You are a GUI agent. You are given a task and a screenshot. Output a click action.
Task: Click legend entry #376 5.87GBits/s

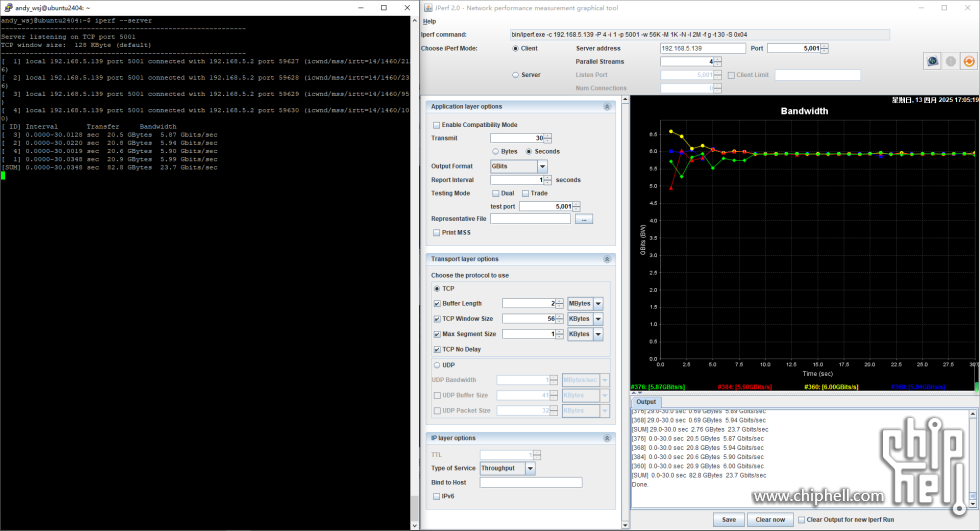658,387
